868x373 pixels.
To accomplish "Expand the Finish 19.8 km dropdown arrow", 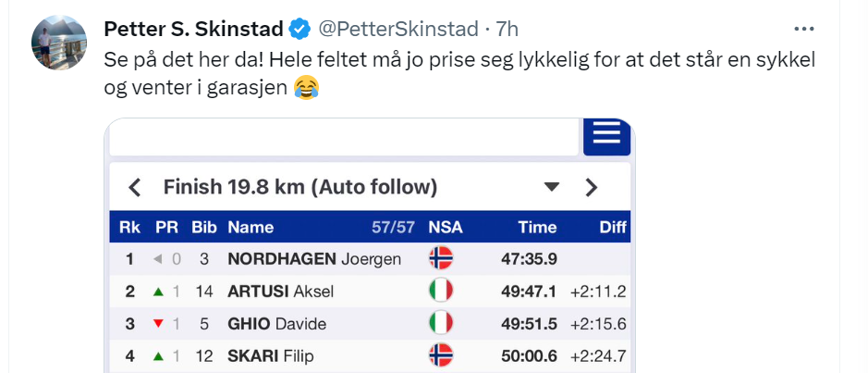I will [552, 188].
